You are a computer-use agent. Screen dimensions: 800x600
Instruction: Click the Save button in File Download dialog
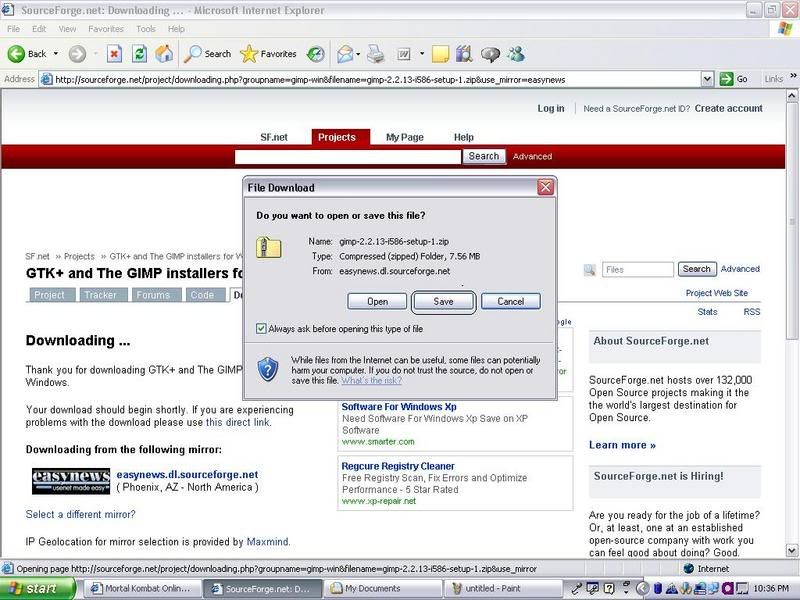click(x=443, y=302)
